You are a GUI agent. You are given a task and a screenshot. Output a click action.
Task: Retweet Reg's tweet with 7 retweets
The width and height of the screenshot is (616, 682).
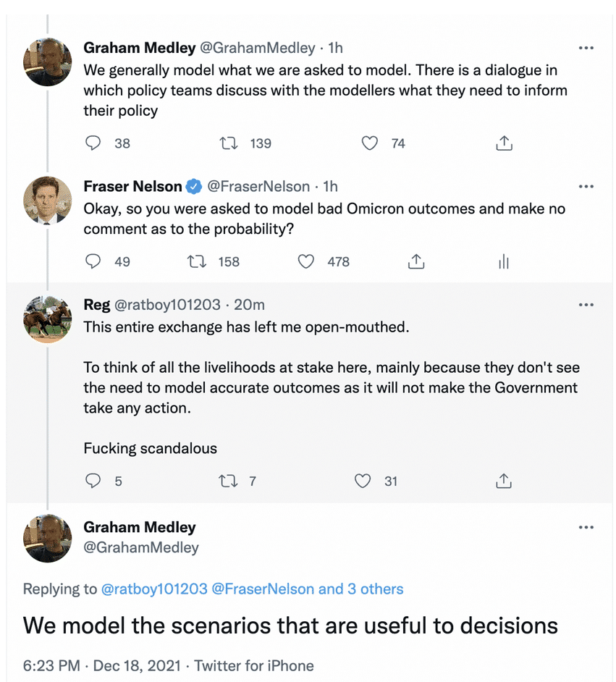229,481
